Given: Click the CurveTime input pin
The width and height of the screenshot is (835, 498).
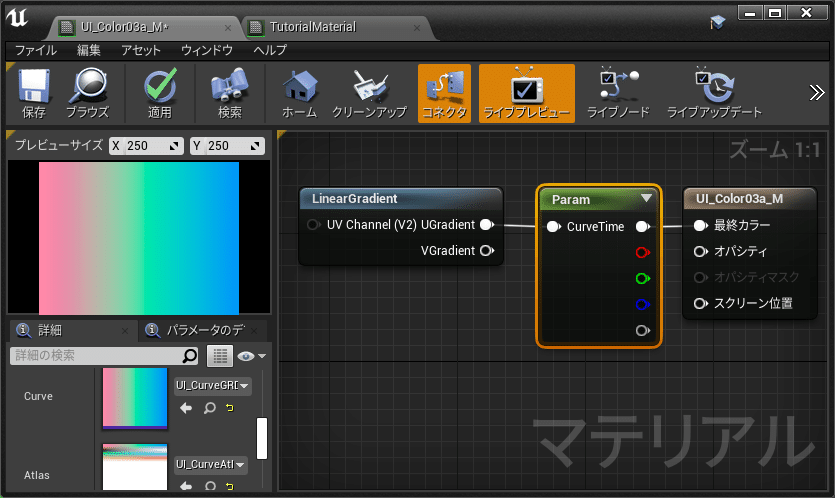Looking at the screenshot, I should (554, 226).
